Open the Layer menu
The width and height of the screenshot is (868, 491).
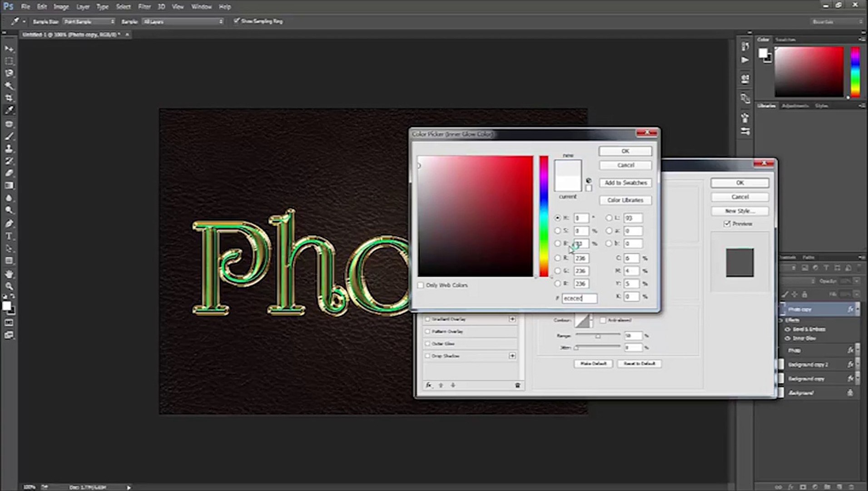click(83, 7)
